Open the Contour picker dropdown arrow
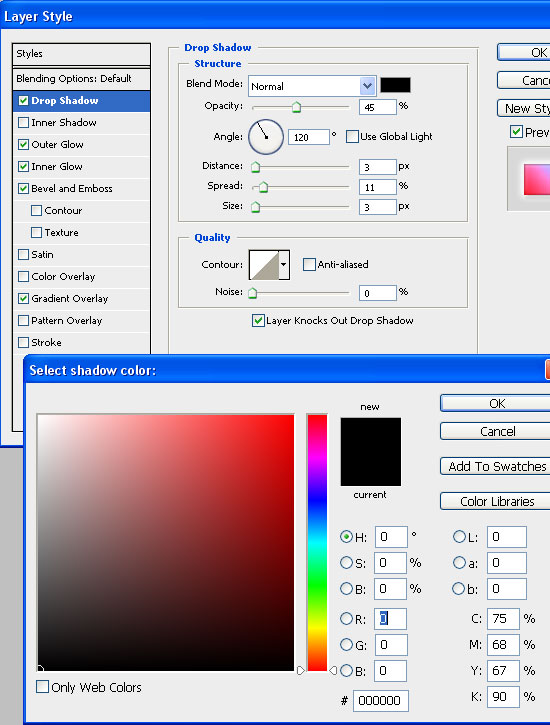The image size is (550, 725). click(x=283, y=264)
